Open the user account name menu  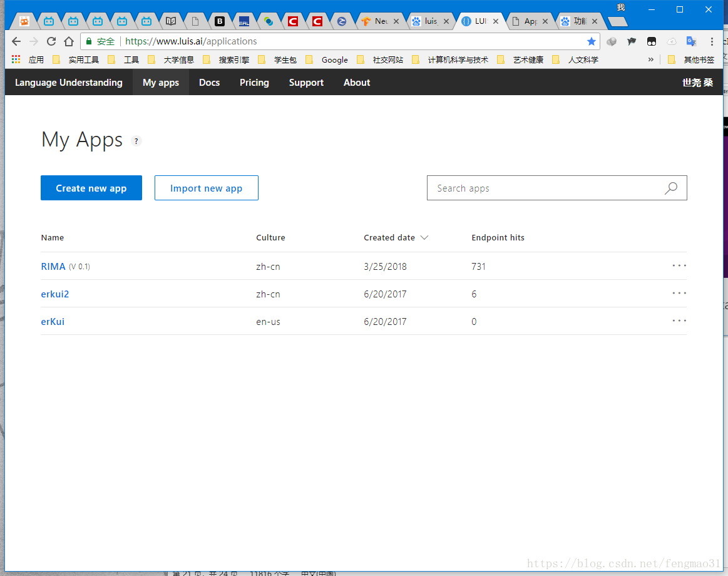click(697, 82)
